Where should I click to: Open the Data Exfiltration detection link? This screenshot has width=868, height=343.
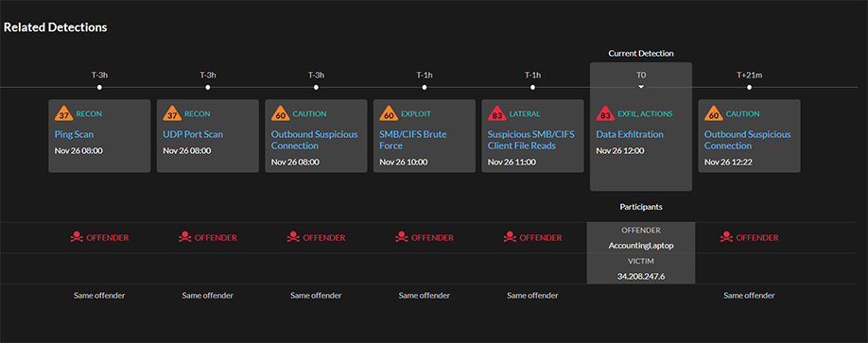[x=630, y=134]
